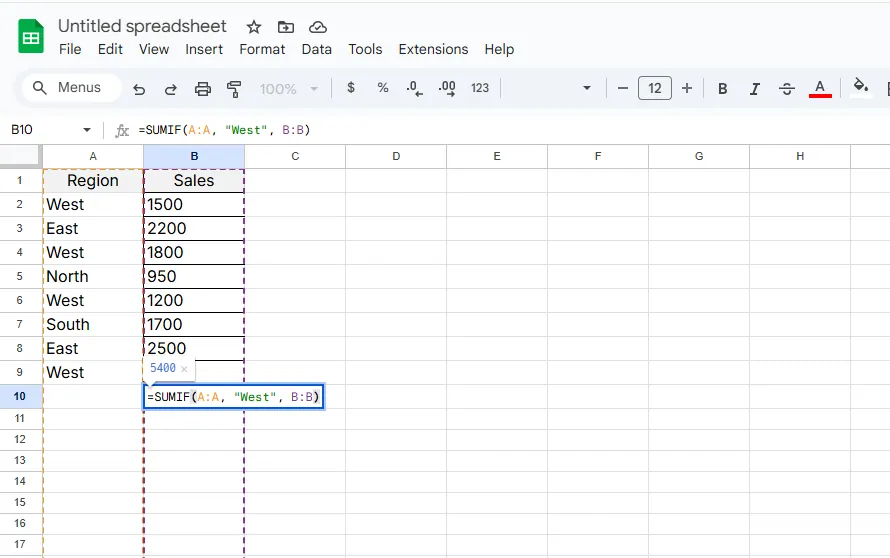Open the Extensions menu

[433, 49]
